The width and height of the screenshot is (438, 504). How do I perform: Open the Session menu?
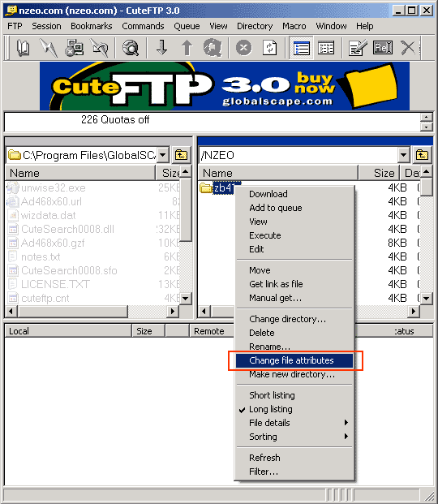[46, 26]
